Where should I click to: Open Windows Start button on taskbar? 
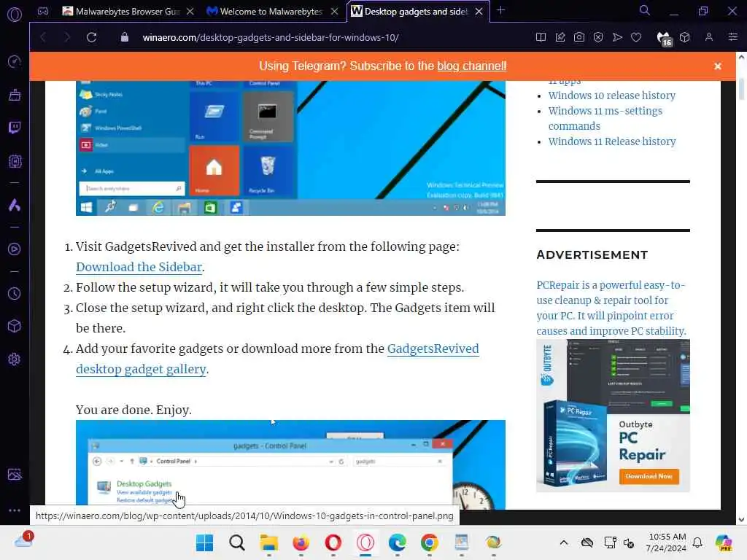205,542
